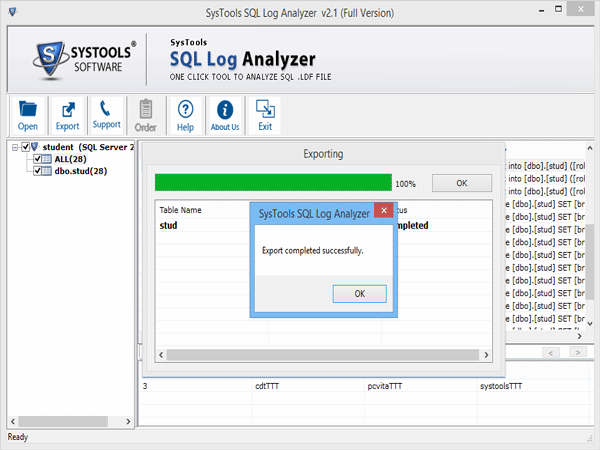Uncheck the ALL(28) checkbox
Screen dimensions: 600x450
38,159
